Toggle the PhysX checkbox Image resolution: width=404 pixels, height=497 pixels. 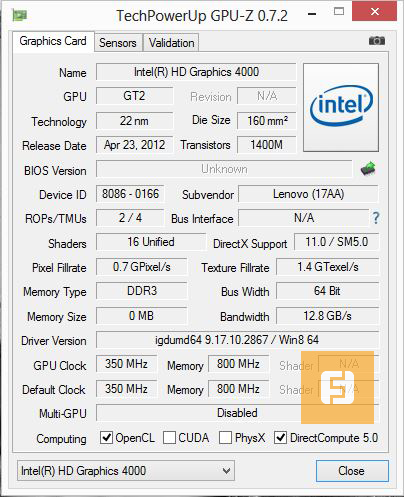(x=225, y=437)
